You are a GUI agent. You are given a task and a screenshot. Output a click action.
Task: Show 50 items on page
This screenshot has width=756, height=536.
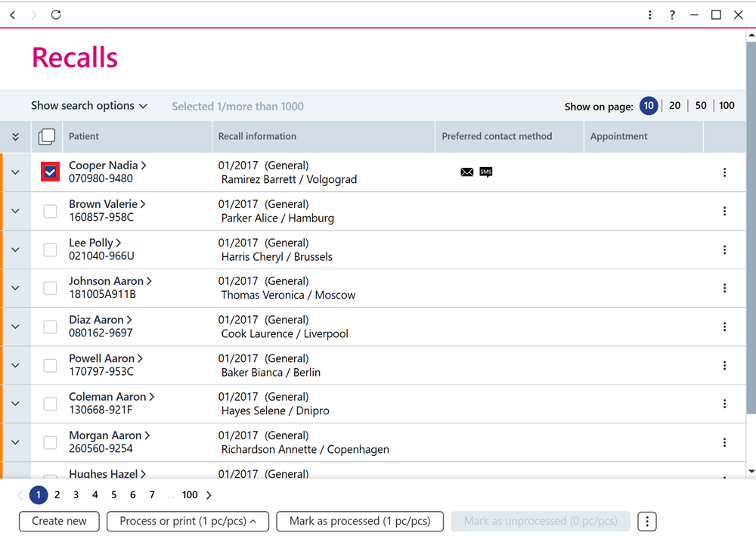click(701, 106)
